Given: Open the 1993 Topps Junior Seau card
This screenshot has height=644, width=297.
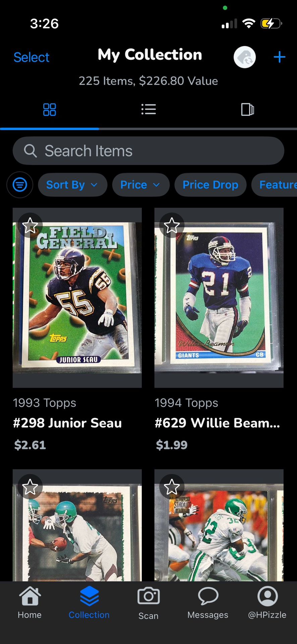Looking at the screenshot, I should click(x=77, y=298).
